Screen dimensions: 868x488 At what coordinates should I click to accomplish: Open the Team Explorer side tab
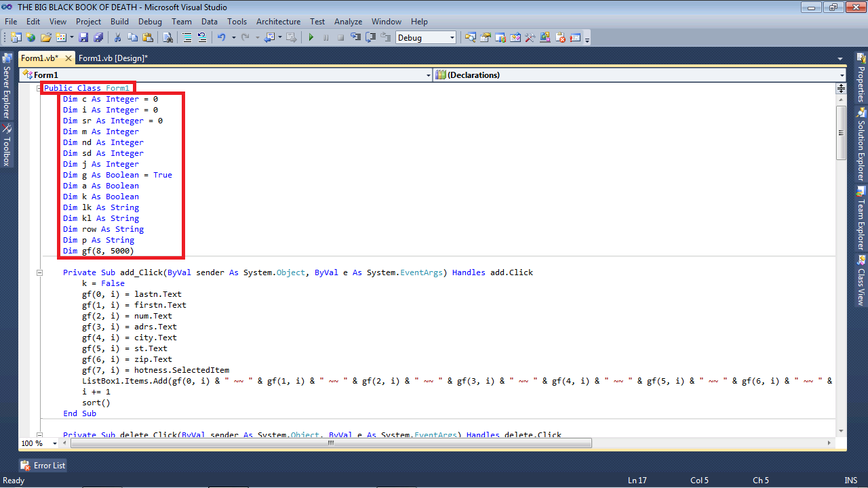pyautogui.click(x=861, y=218)
